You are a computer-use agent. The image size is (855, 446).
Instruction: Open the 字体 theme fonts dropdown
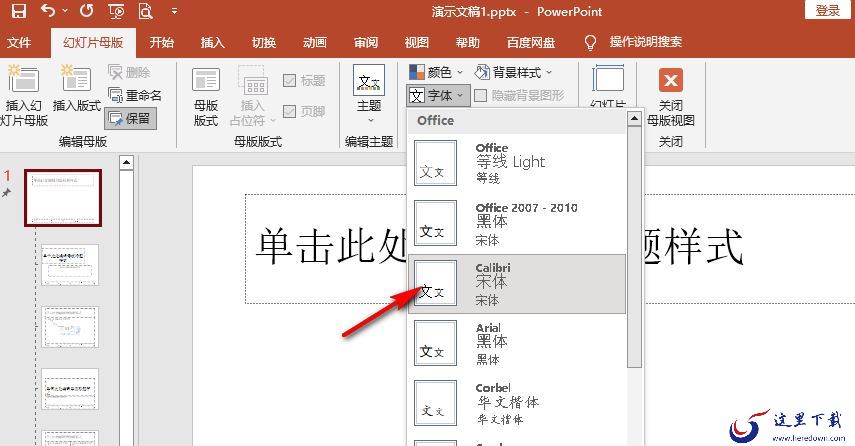tap(437, 96)
